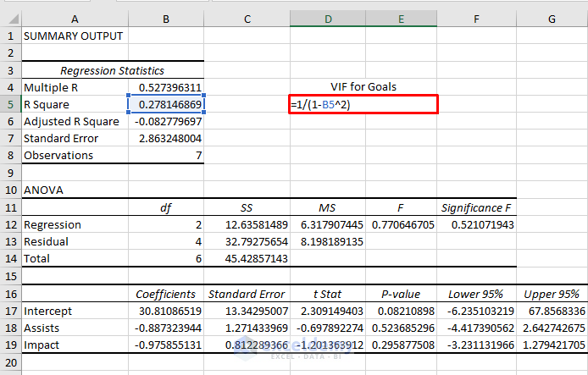
Task: Select column C header
Action: coord(247,19)
